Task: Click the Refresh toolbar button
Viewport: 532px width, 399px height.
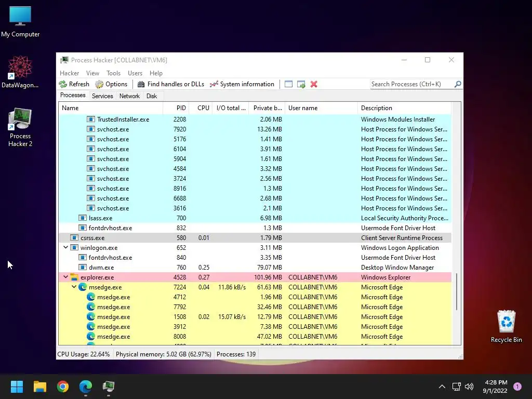Action: click(74, 84)
